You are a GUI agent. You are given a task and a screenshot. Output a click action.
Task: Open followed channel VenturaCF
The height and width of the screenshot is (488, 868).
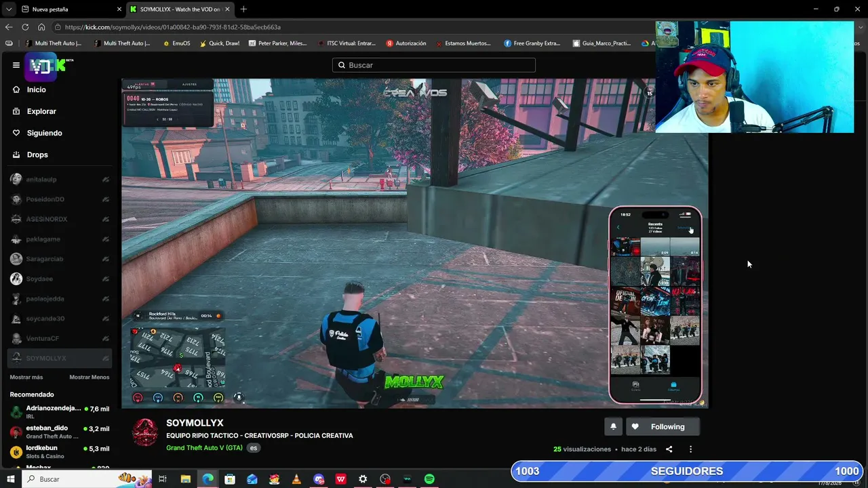60,338
